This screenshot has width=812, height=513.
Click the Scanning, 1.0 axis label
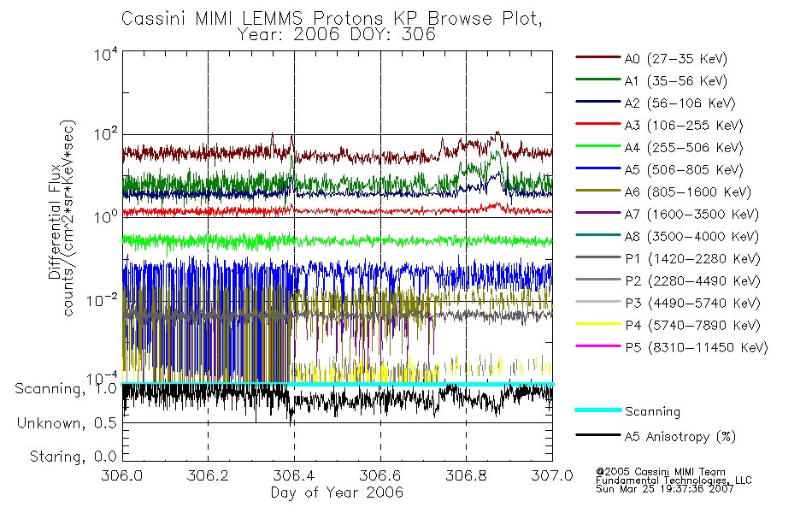66,389
